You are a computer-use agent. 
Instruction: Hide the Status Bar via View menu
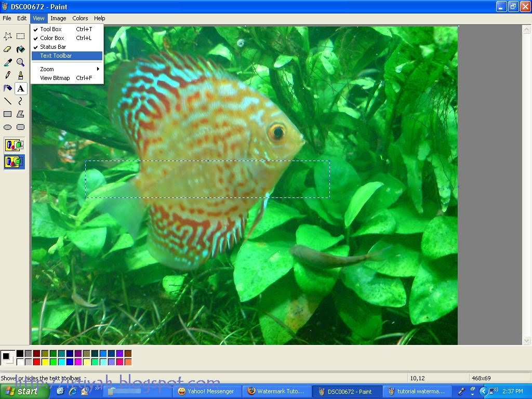coord(67,47)
